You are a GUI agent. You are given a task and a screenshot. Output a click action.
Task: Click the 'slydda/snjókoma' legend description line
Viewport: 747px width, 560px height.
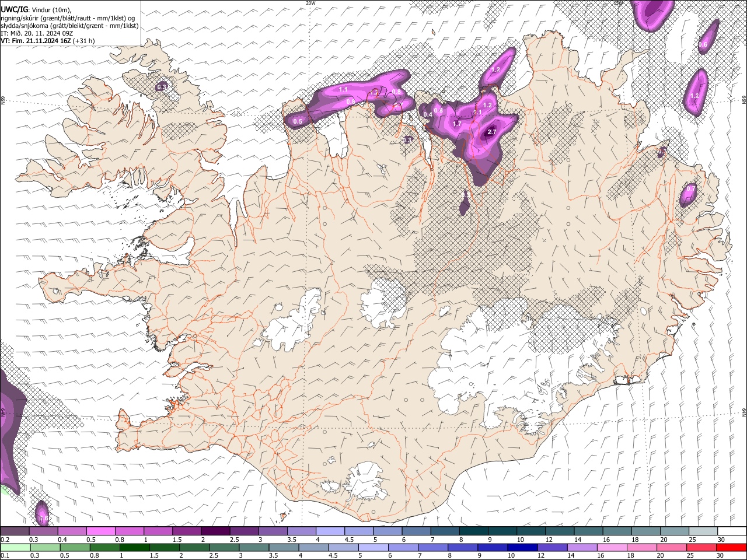[69, 26]
